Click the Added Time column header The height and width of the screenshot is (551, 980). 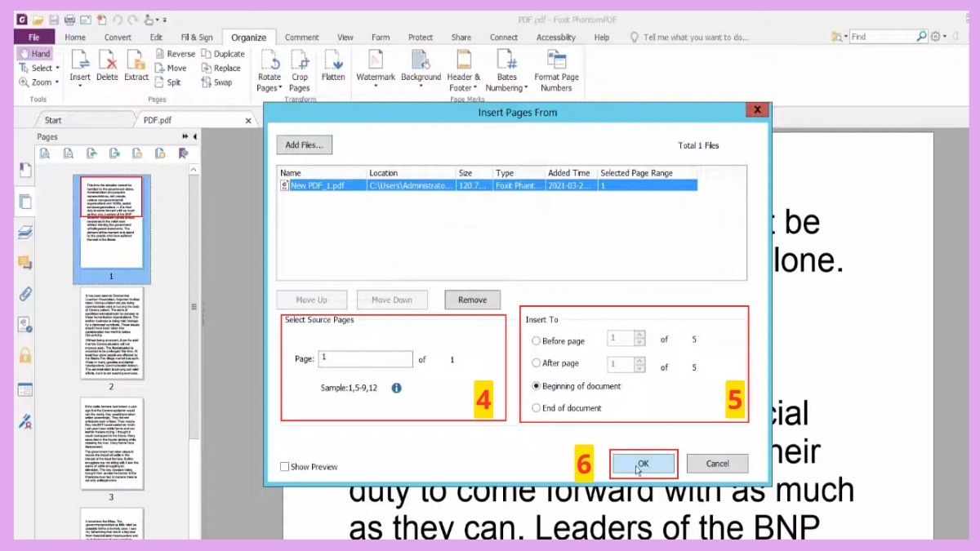pos(571,173)
